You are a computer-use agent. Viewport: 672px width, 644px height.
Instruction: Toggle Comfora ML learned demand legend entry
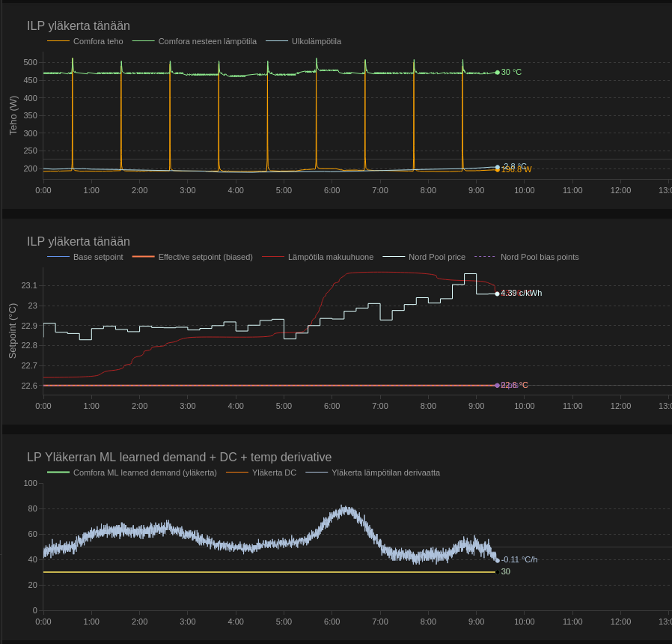point(144,473)
